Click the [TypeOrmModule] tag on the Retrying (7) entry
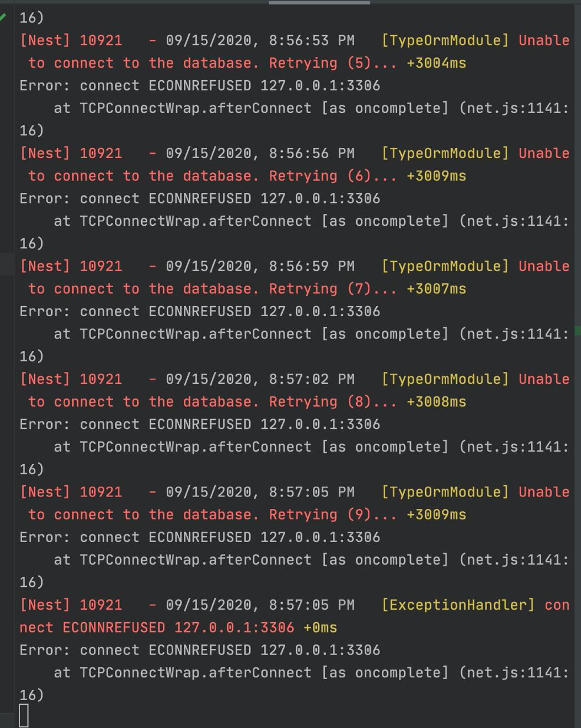This screenshot has height=728, width=581. [x=445, y=266]
